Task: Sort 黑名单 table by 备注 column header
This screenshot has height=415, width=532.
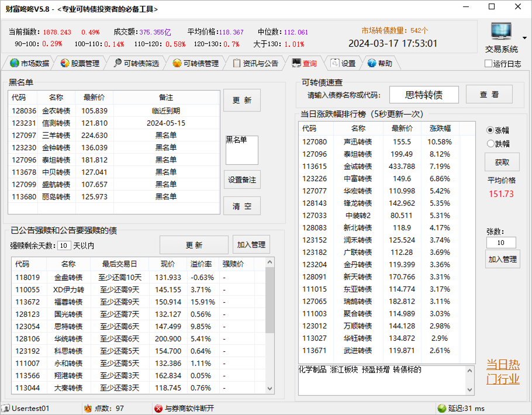Action: click(166, 98)
